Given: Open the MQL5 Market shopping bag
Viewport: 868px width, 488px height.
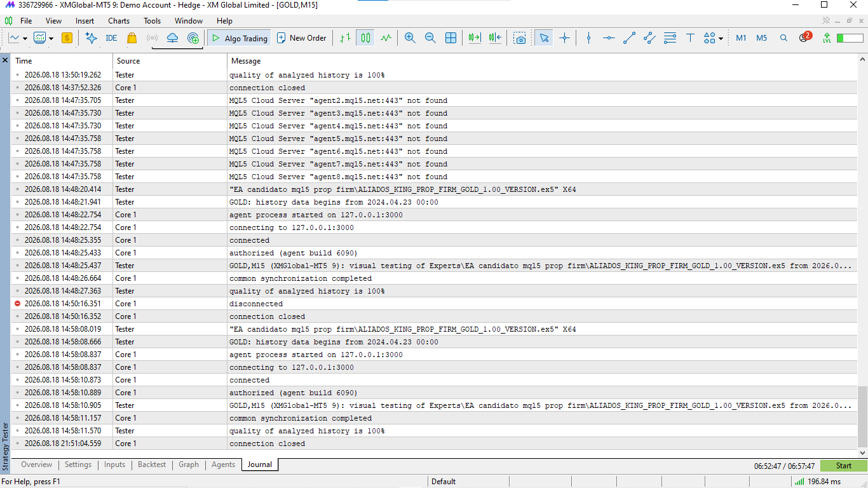Looking at the screenshot, I should coord(132,38).
